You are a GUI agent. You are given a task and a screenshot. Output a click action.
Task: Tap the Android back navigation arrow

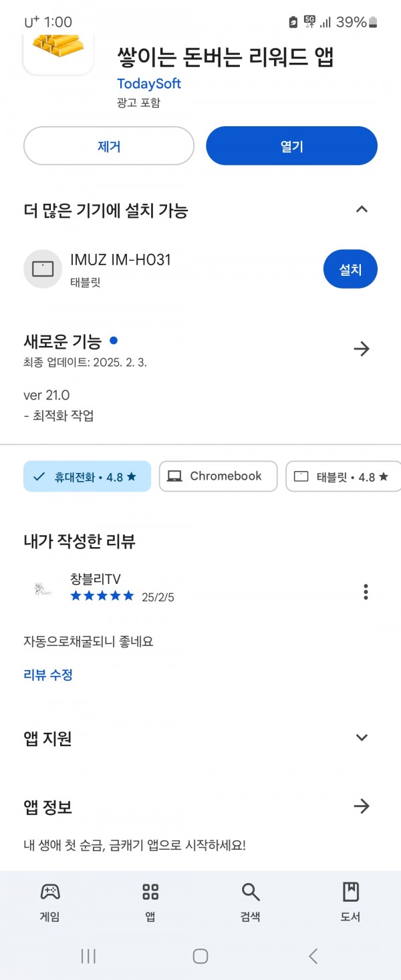tap(313, 956)
